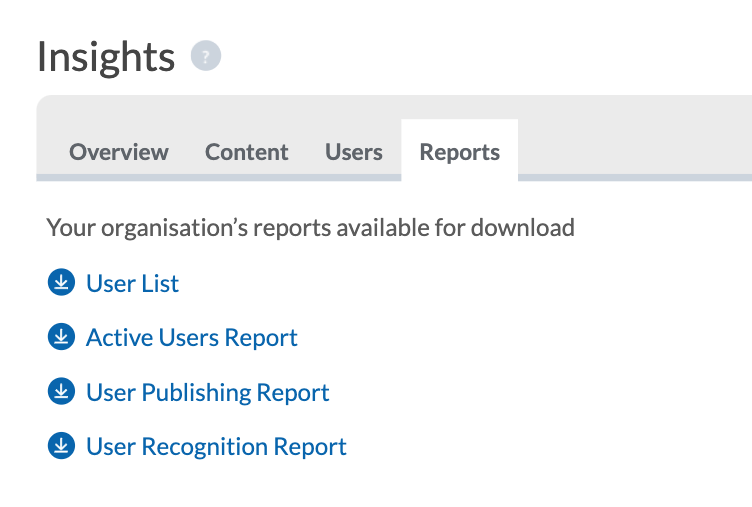This screenshot has width=752, height=507.
Task: Click the download icon beside Active Users Report
Action: point(61,337)
